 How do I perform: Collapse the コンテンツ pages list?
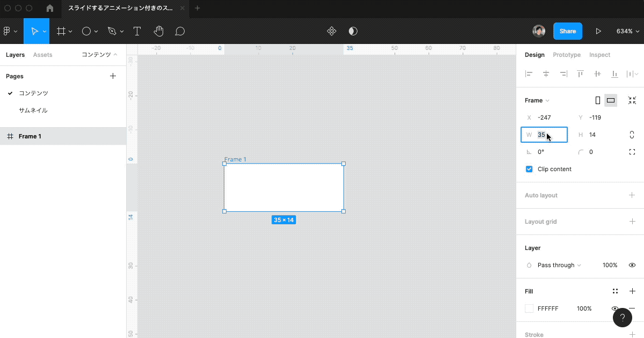coord(99,55)
